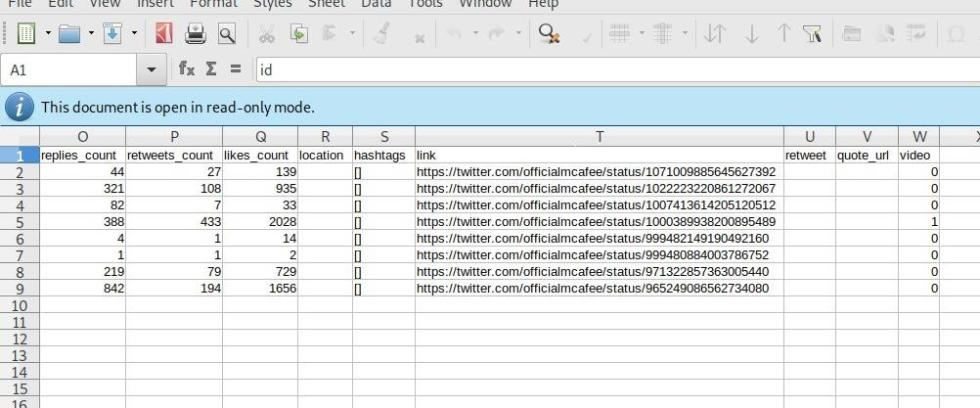Open the Sort dialog icon
The image size is (980, 408).
tap(714, 33)
